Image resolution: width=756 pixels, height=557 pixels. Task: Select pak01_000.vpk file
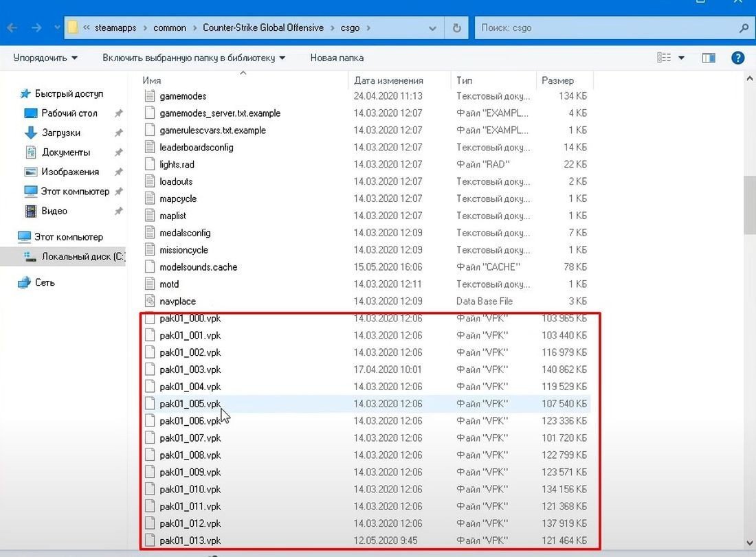pyautogui.click(x=190, y=318)
